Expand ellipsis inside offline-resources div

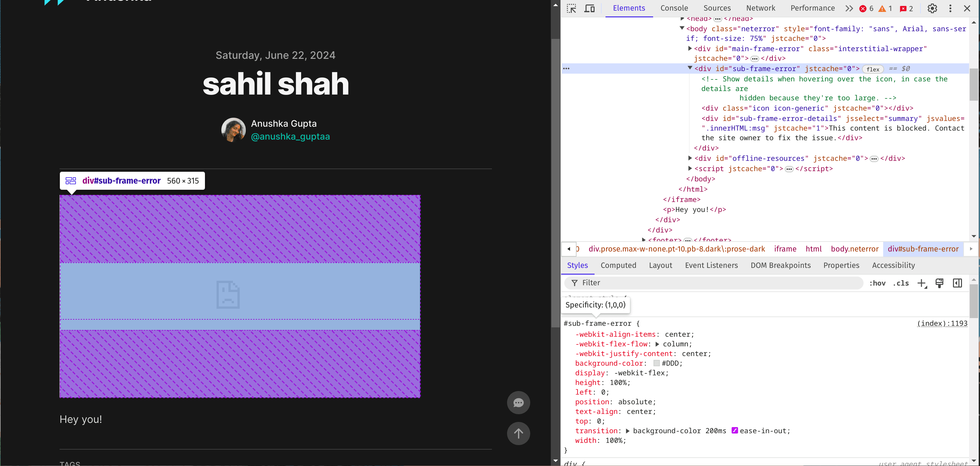pos(874,159)
